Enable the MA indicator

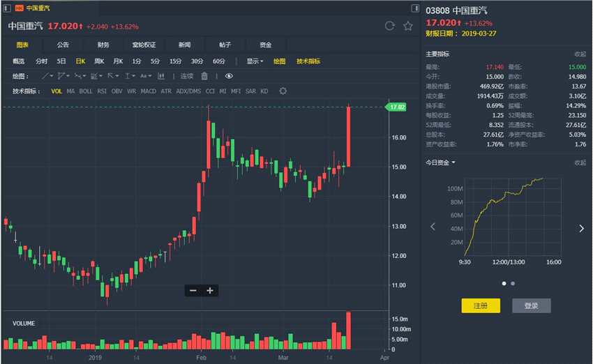click(70, 91)
